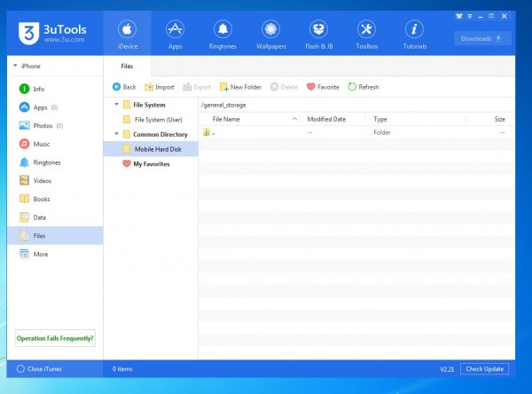This screenshot has height=394, width=532.
Task: Select Music in the left sidebar
Action: [x=41, y=144]
